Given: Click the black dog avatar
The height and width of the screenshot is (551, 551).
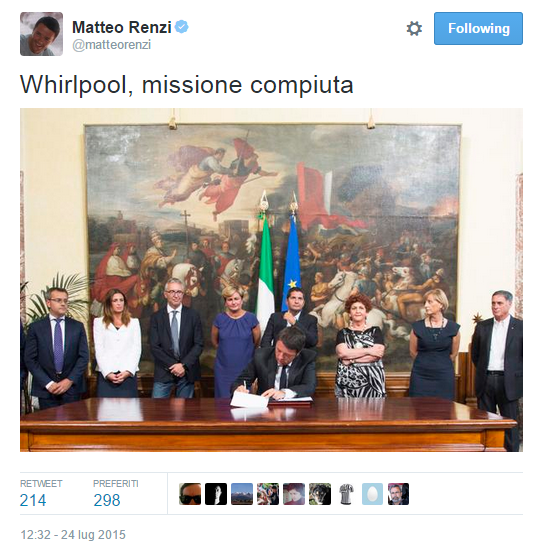Looking at the screenshot, I should (x=320, y=494).
